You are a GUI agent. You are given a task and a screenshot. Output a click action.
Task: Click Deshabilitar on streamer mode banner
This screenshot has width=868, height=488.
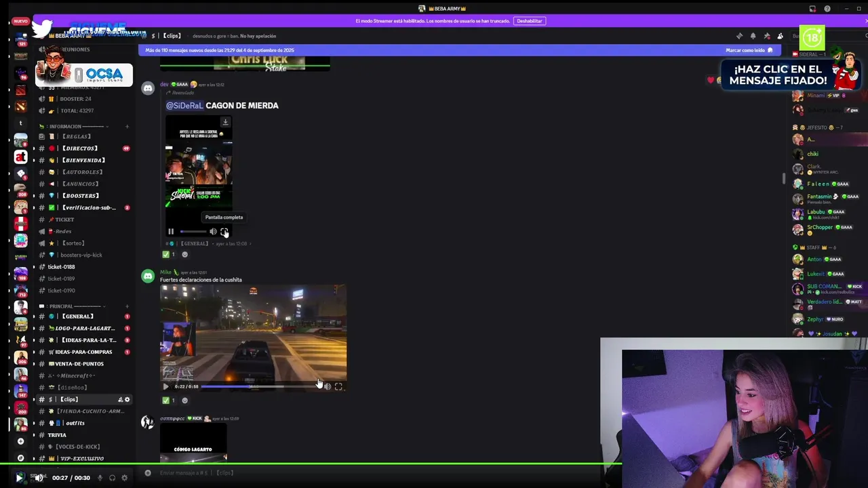coord(530,21)
